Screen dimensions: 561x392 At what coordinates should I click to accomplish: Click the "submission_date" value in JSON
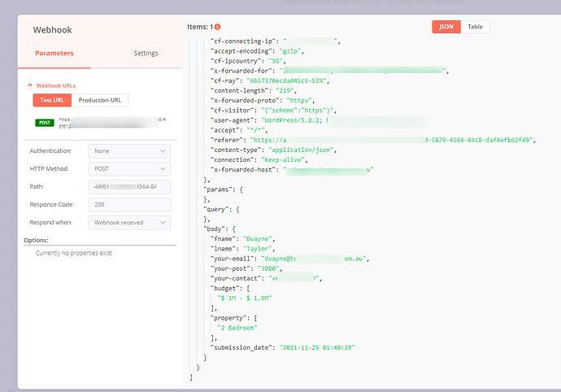[x=317, y=347]
